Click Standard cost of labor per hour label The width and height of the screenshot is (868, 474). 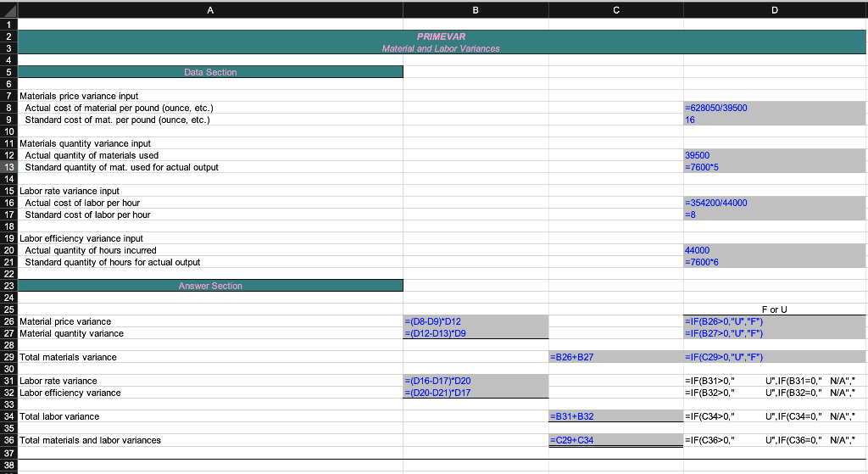pos(87,215)
